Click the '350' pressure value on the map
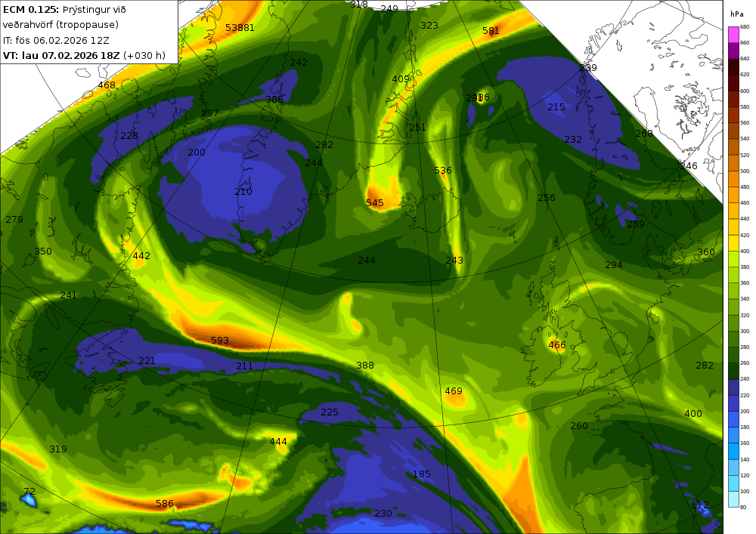 (x=43, y=252)
